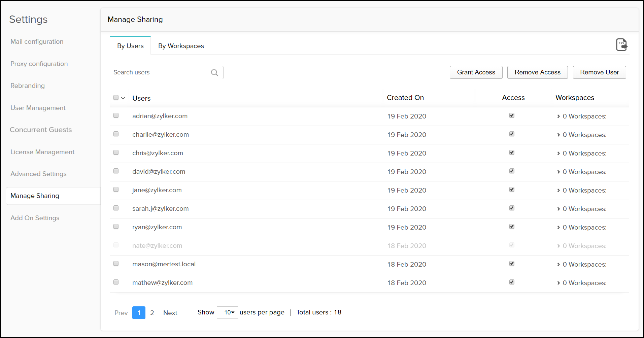This screenshot has height=338, width=644.
Task: Open Concurrent Guests settings
Action: coord(41,130)
